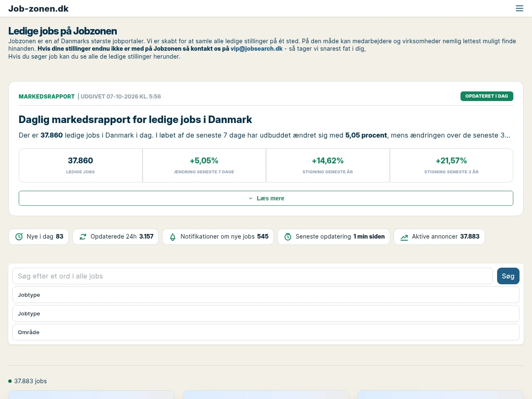Click the Daglig markedsrapport heading
The image size is (532, 399).
pos(135,120)
